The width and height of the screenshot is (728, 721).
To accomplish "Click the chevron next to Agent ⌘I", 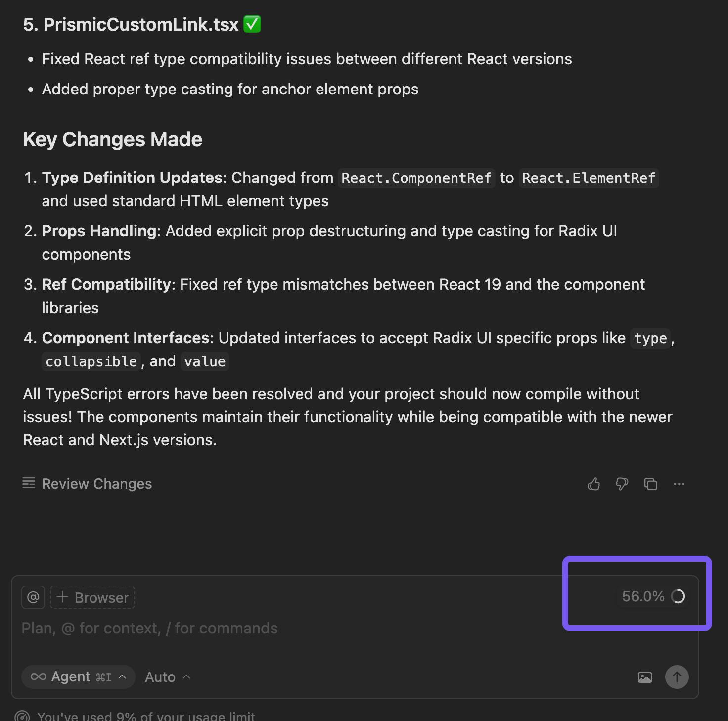I will pos(122,676).
